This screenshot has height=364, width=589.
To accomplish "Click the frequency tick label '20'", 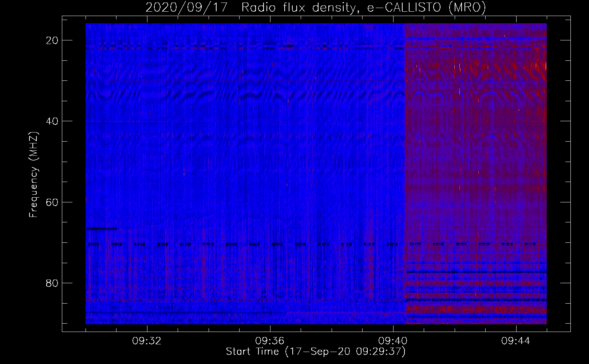I will click(x=52, y=40).
